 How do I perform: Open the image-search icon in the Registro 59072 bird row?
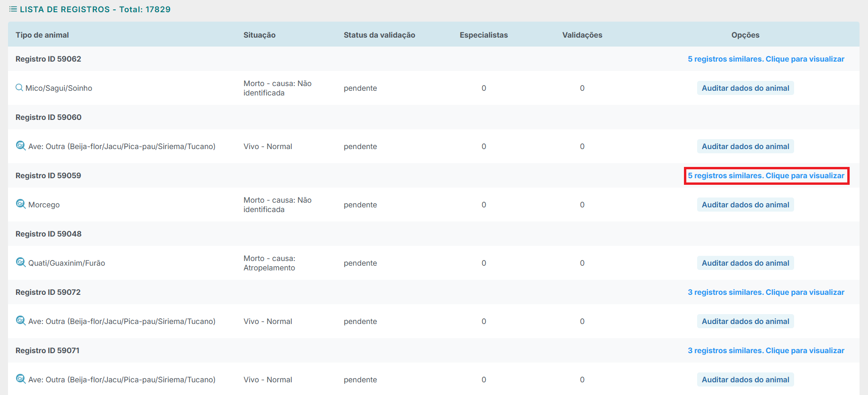click(21, 321)
